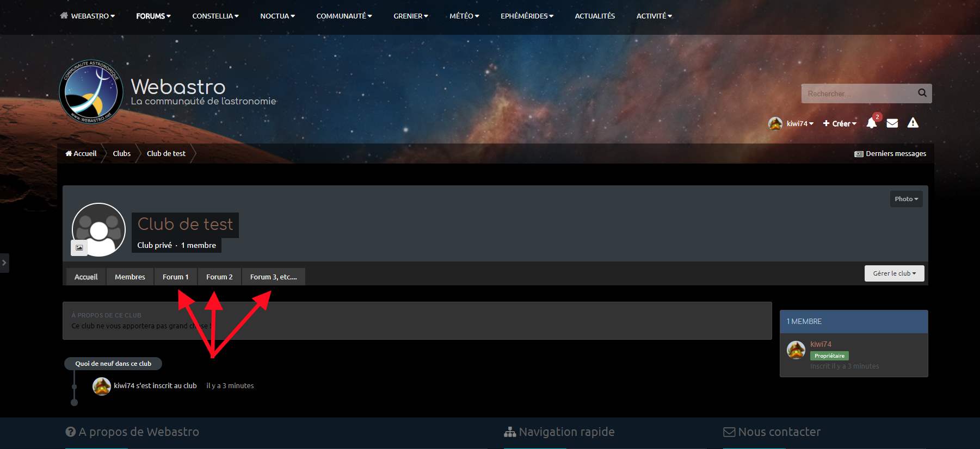Click the Webastro site title
Screen dimensions: 980x449
point(178,87)
